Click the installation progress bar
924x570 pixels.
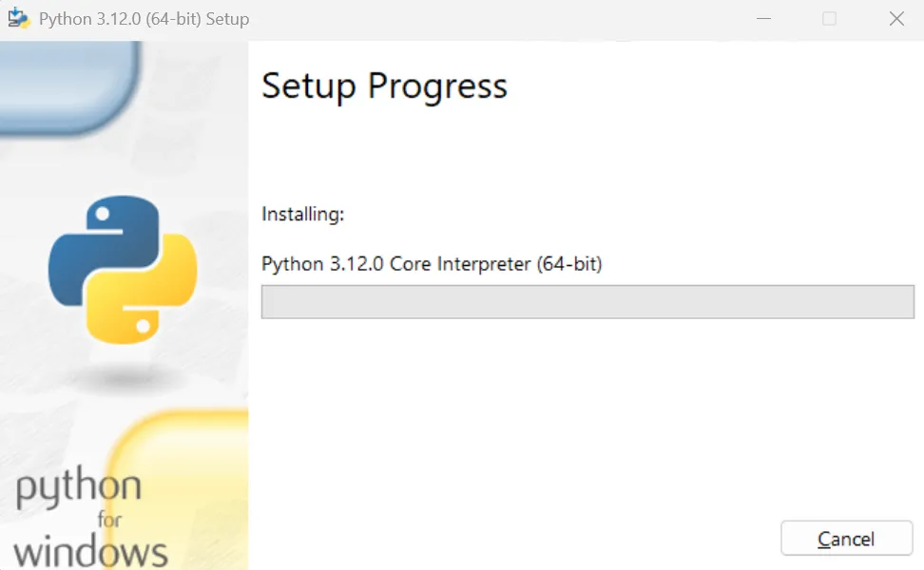[587, 302]
